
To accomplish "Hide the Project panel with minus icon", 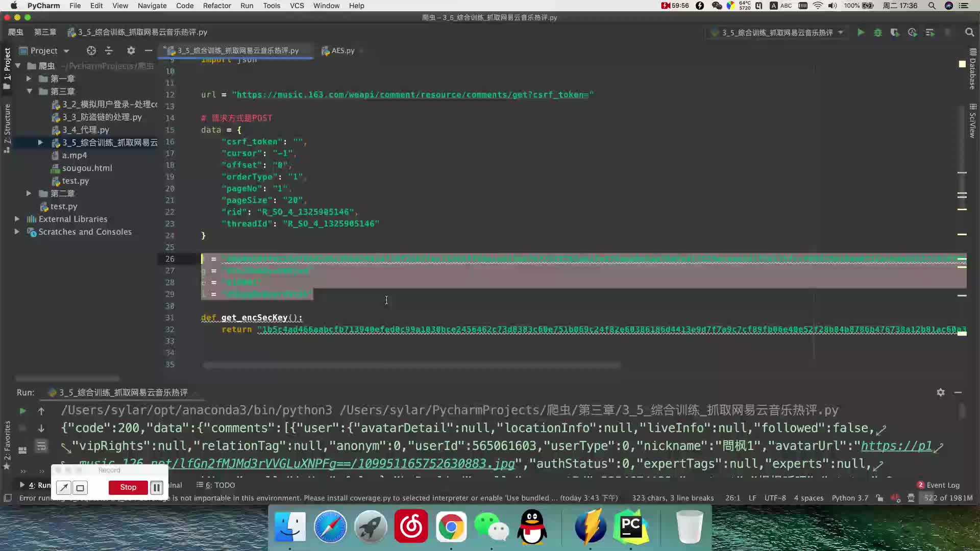I will (x=149, y=51).
